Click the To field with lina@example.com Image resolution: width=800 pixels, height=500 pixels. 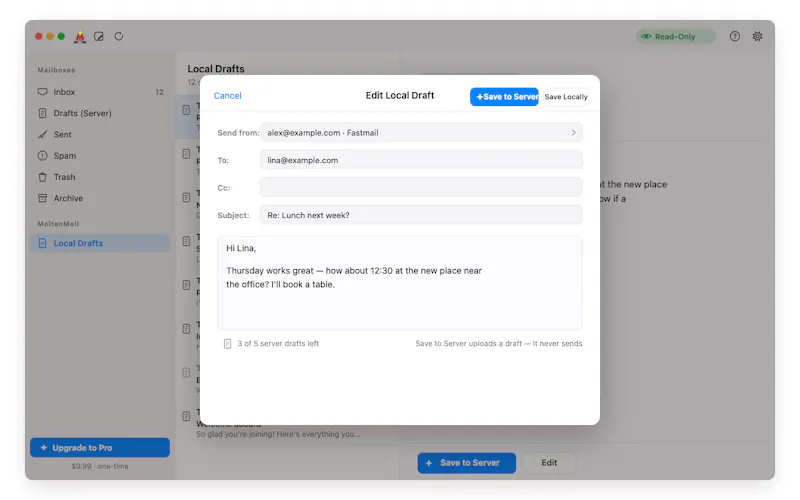coord(421,160)
